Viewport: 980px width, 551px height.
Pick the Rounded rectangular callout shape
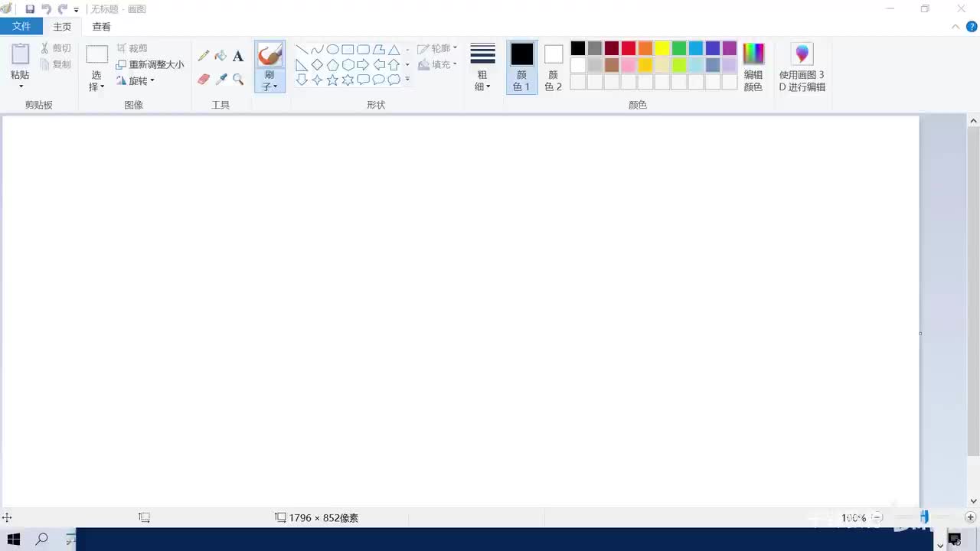[x=363, y=80]
